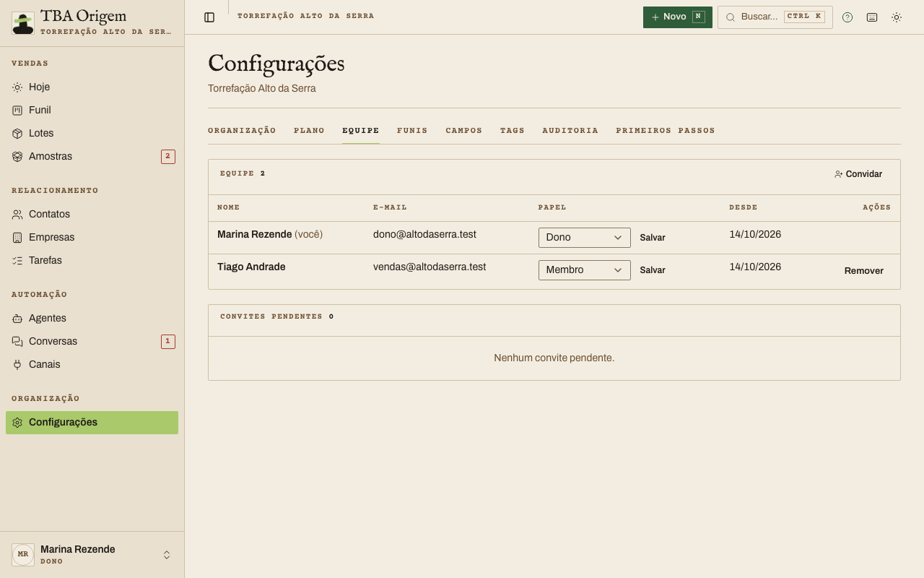
Task: Open the role dropdown for Marina Rezende
Action: coord(585,238)
